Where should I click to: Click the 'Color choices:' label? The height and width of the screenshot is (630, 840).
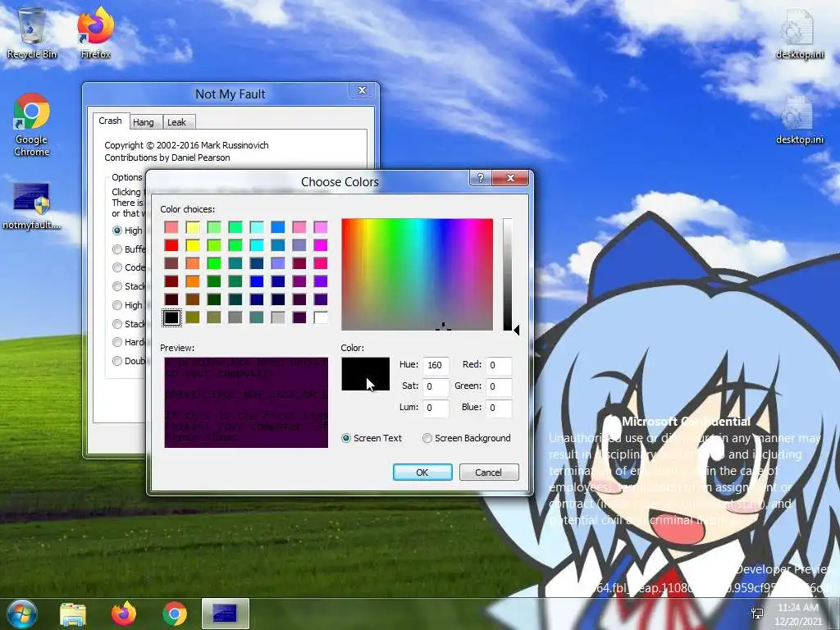(x=187, y=209)
